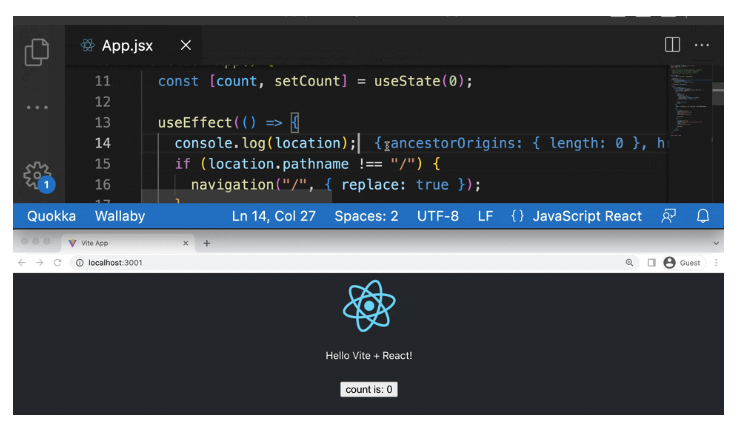
Task: Click the zoom magnifier icon in address bar
Action: tap(629, 263)
